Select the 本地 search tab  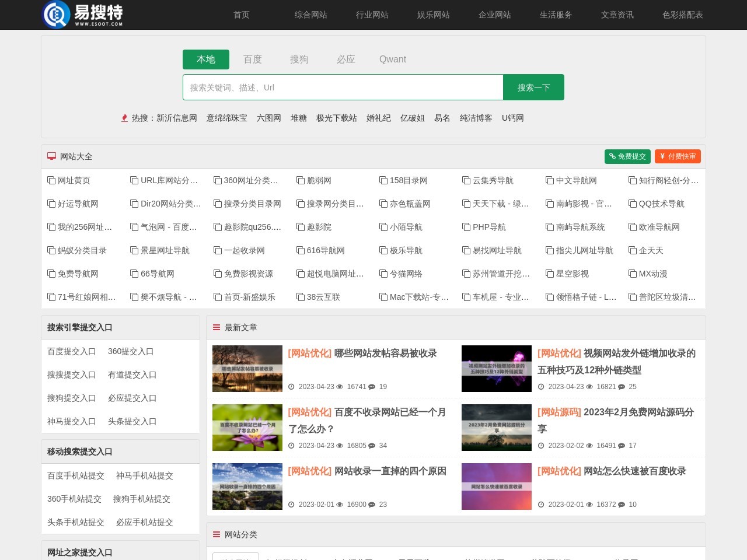click(x=206, y=60)
